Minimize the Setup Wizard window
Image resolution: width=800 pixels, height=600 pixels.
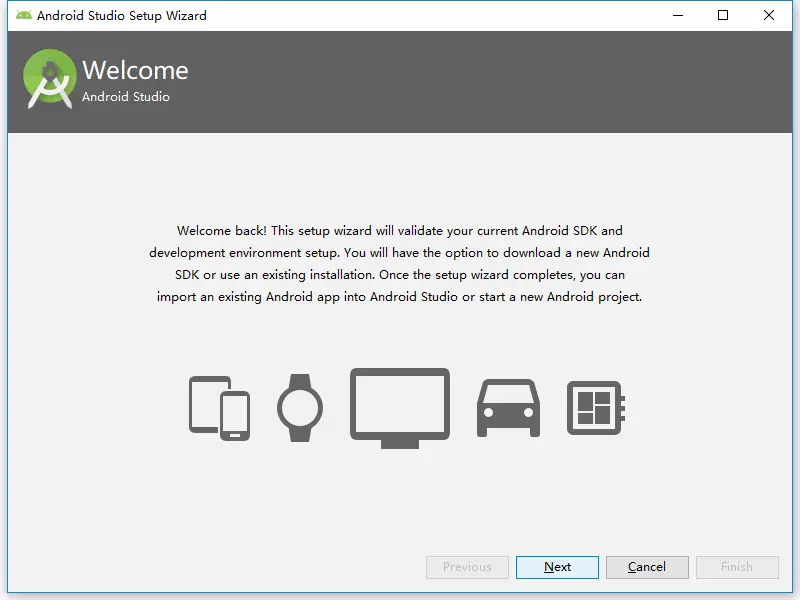[x=678, y=15]
